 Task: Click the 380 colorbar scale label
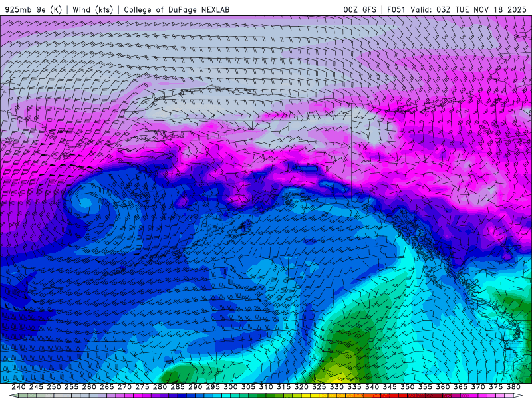[513, 387]
